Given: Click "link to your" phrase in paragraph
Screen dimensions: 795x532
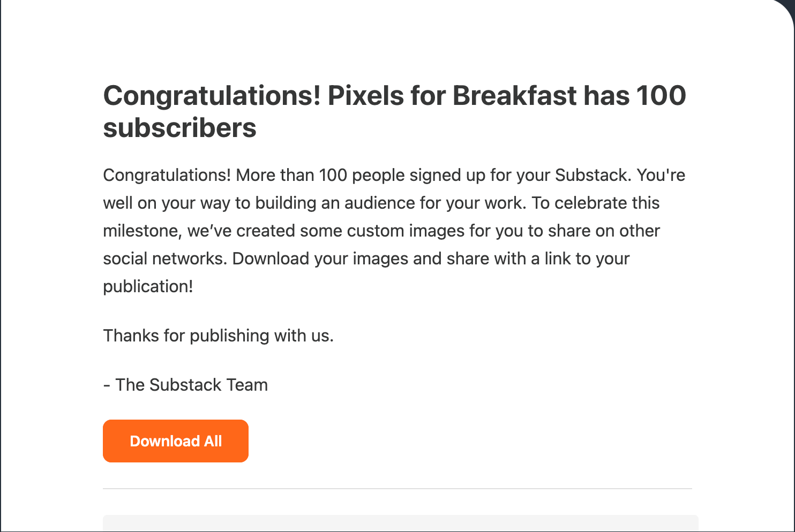Looking at the screenshot, I should [x=587, y=259].
